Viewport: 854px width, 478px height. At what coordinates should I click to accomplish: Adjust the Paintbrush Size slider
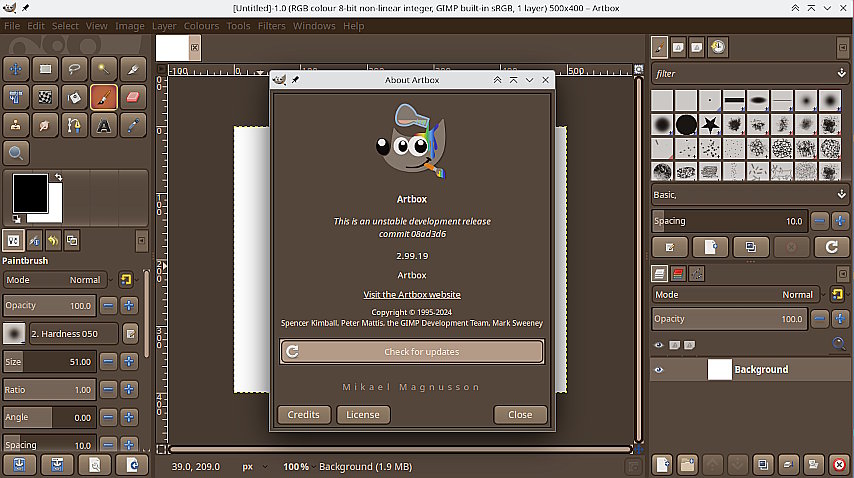[x=50, y=361]
